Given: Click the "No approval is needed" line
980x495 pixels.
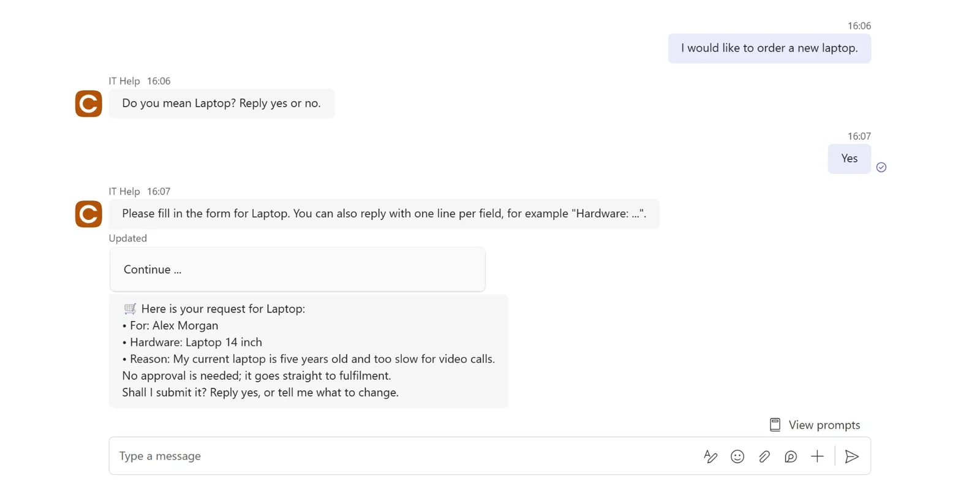Looking at the screenshot, I should coord(256,376).
